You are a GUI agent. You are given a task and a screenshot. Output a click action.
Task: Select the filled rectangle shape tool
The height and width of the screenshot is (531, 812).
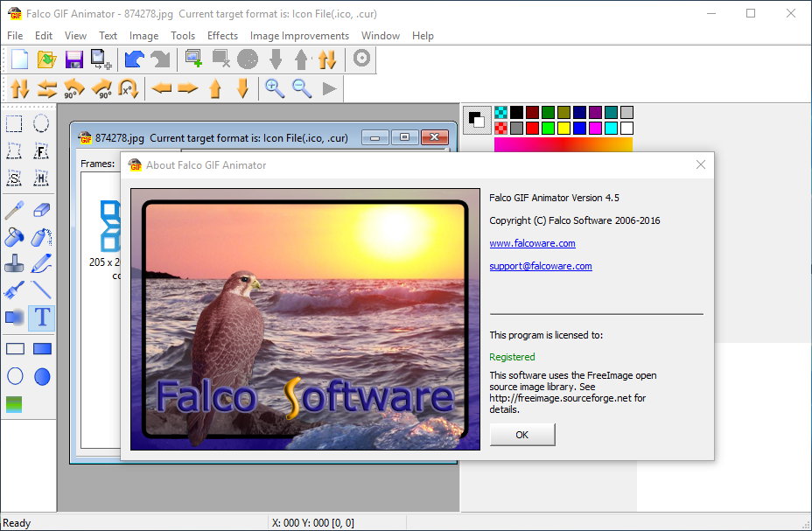[x=42, y=348]
